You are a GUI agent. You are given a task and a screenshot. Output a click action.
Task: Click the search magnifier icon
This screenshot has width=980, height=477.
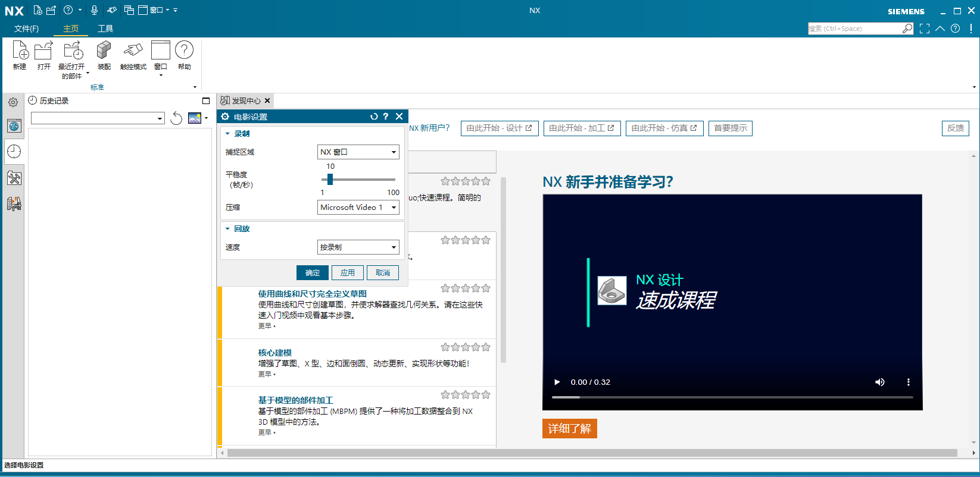(907, 29)
